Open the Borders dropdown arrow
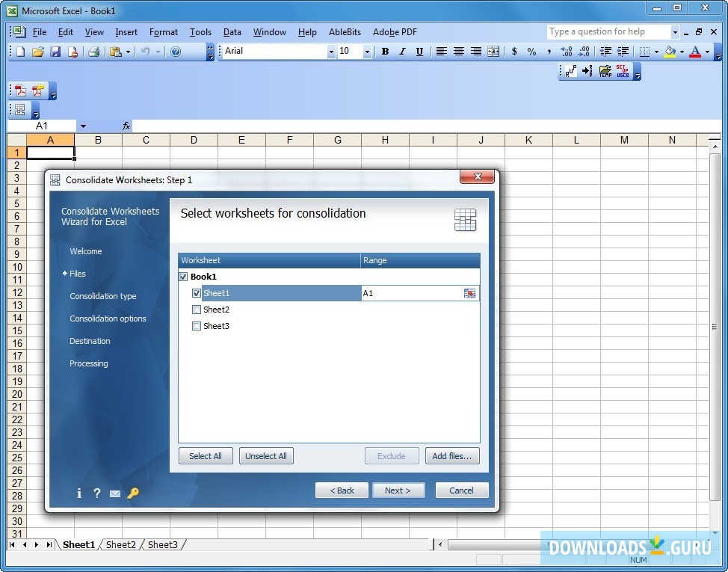 coord(656,52)
